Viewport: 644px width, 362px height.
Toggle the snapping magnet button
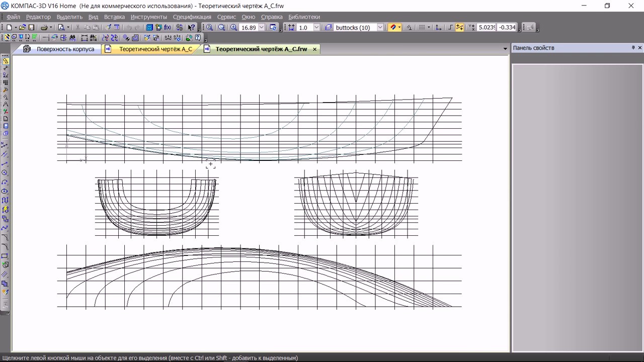[x=393, y=27]
